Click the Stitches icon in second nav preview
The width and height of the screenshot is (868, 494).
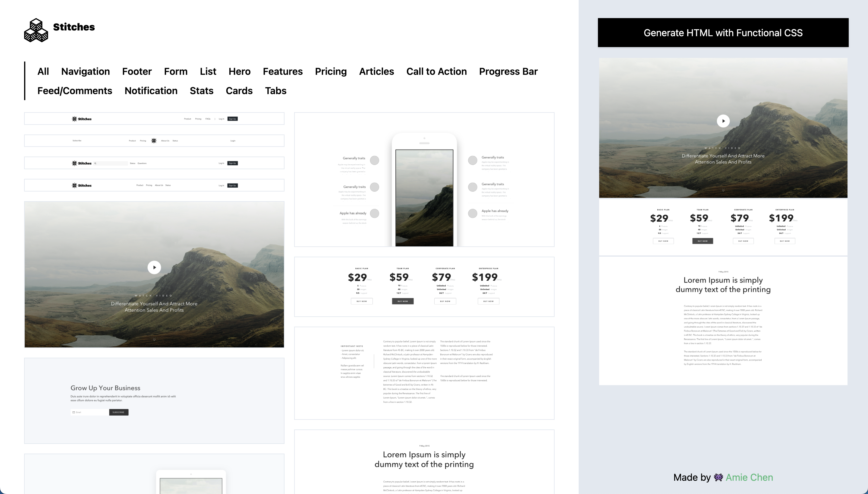point(153,141)
